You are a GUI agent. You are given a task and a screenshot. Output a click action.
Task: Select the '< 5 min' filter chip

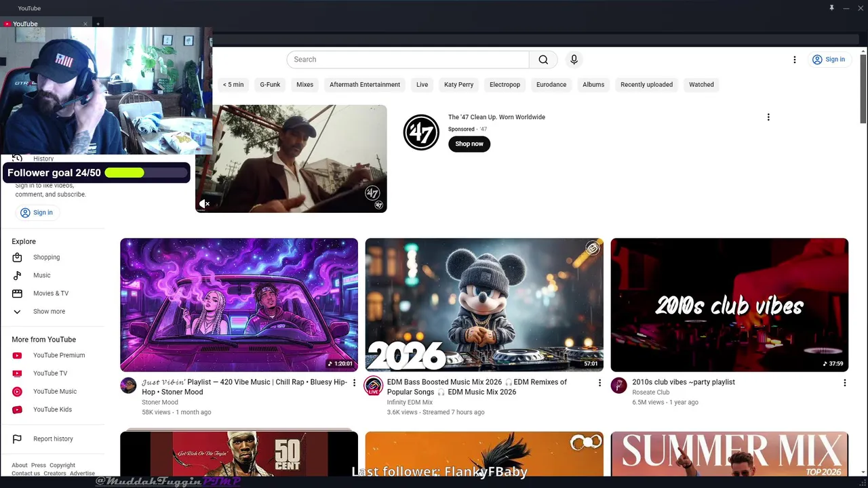(233, 85)
